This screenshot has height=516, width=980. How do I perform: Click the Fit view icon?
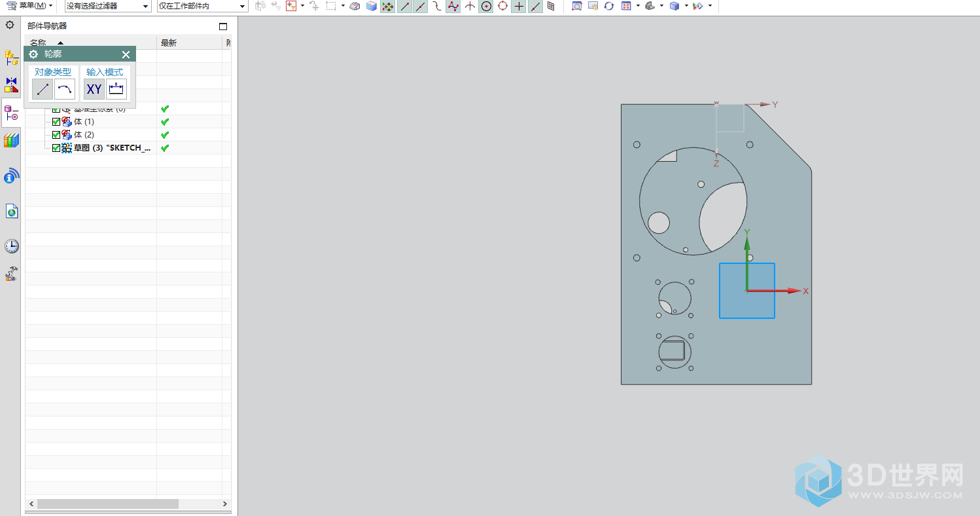576,6
